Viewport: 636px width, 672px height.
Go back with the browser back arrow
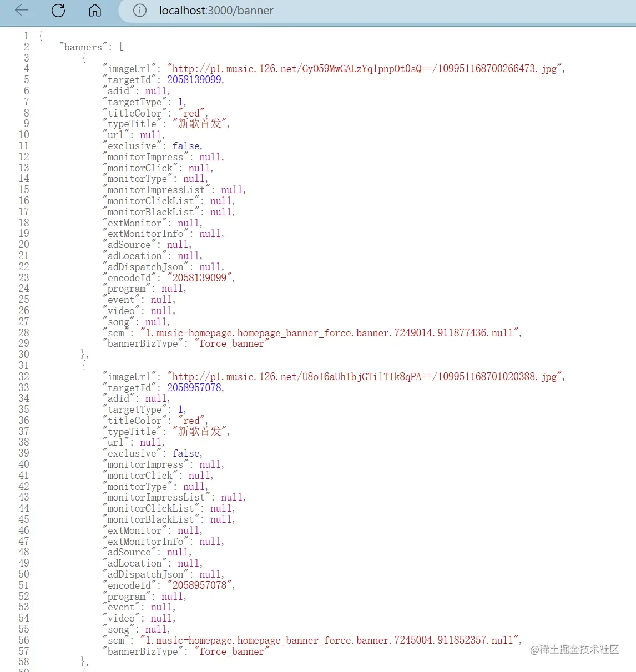22,10
